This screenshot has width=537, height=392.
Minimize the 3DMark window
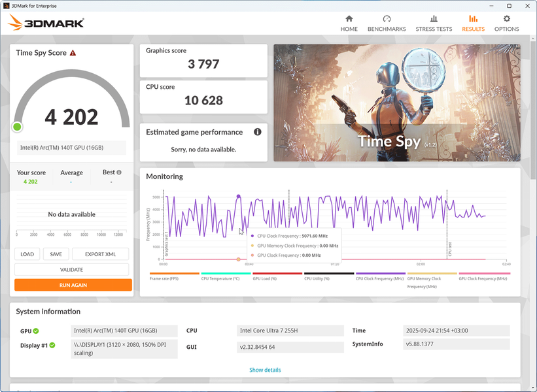(491, 6)
